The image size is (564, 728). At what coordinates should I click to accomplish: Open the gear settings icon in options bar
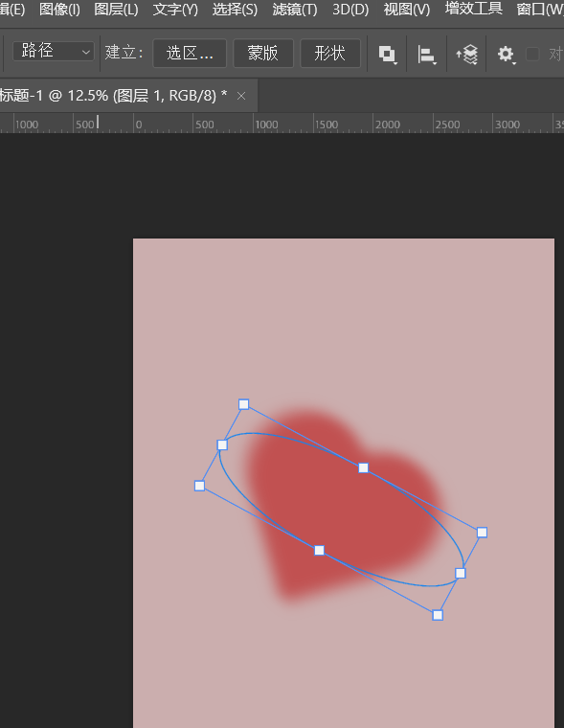(506, 55)
